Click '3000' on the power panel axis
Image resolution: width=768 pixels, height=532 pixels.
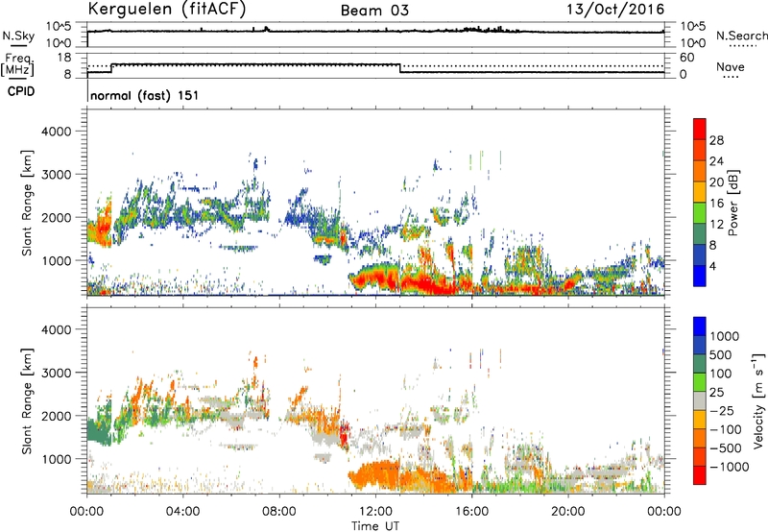coord(56,175)
